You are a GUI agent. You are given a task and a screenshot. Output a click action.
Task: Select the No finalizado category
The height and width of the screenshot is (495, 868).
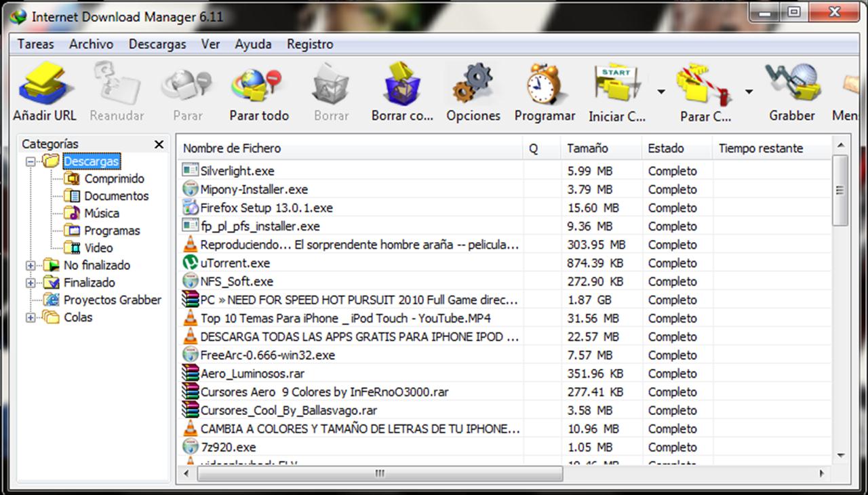click(x=97, y=265)
